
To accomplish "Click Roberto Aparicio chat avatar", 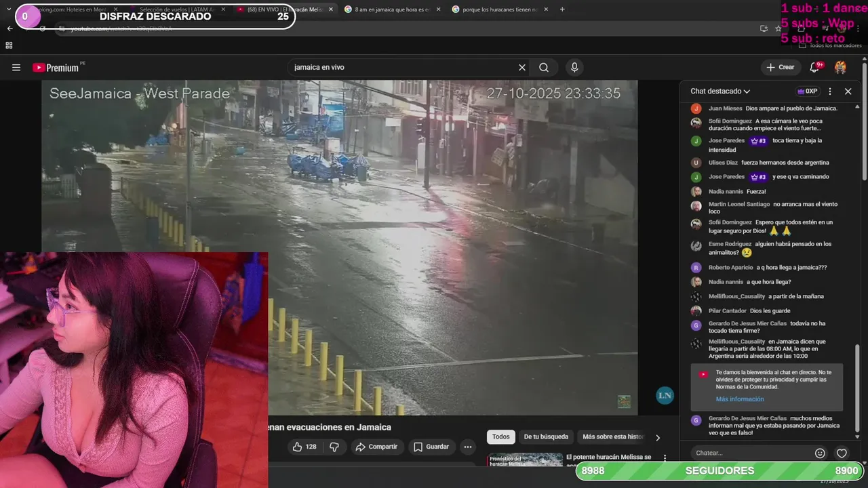I will click(696, 268).
